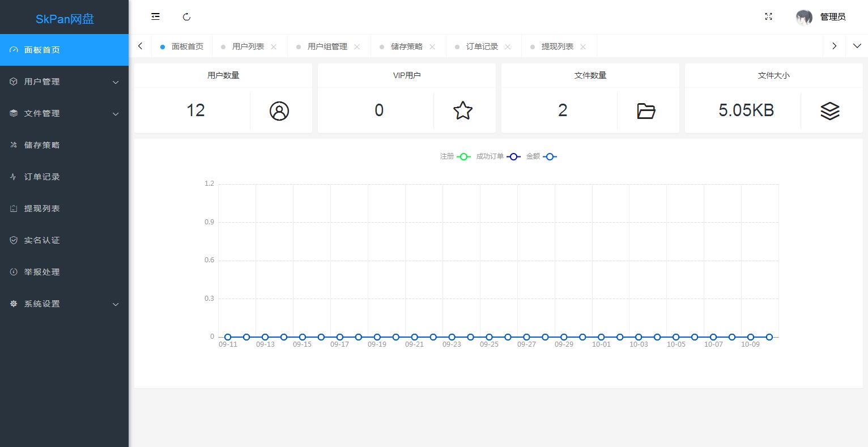The height and width of the screenshot is (447, 868).
Task: Switch to the 用户组管理 tab
Action: point(327,46)
